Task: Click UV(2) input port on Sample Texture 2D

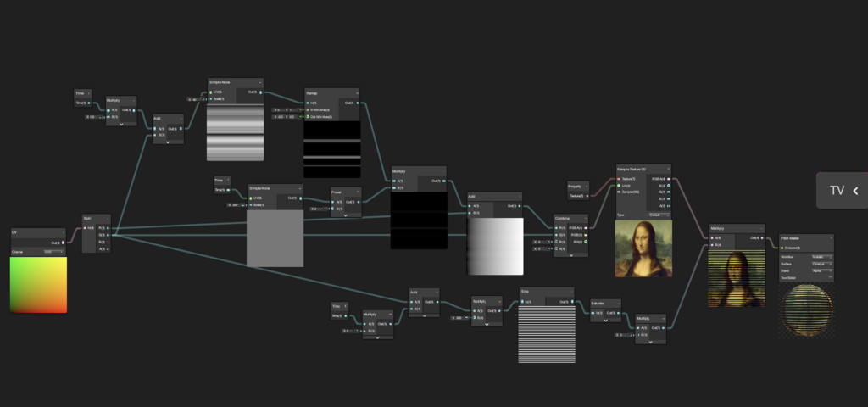Action: [x=620, y=186]
